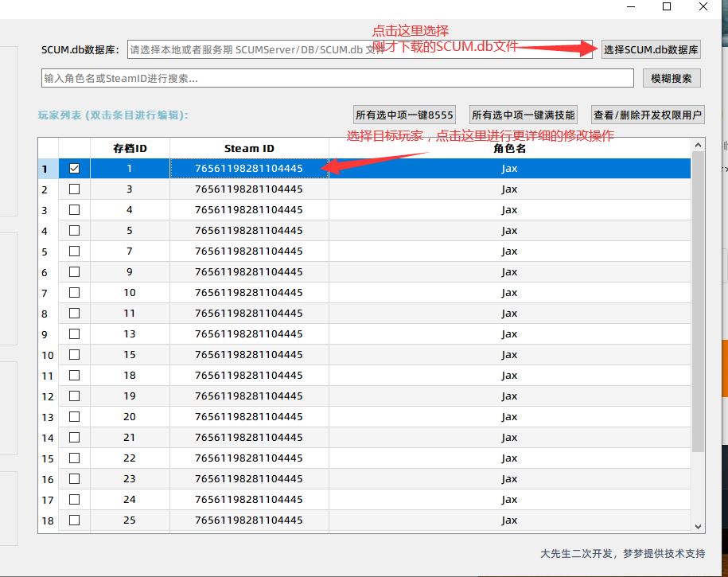Click the scrollbar up arrow
The width and height of the screenshot is (728, 577).
(698, 146)
